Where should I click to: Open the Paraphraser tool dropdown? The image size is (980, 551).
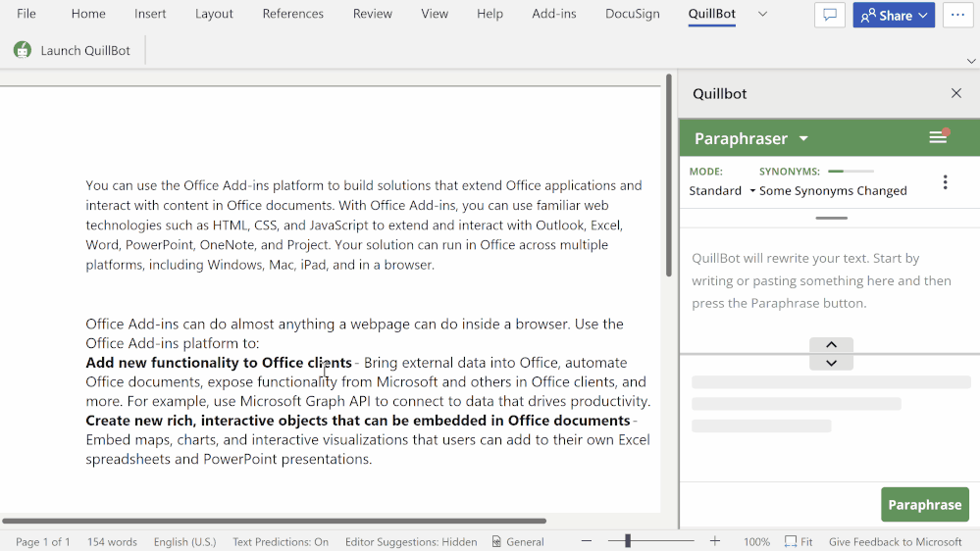click(x=751, y=138)
